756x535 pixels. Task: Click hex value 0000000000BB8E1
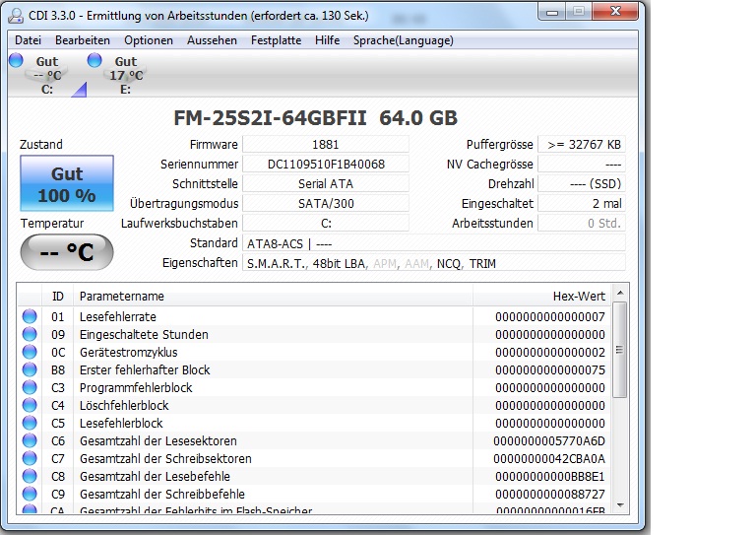pos(549,477)
